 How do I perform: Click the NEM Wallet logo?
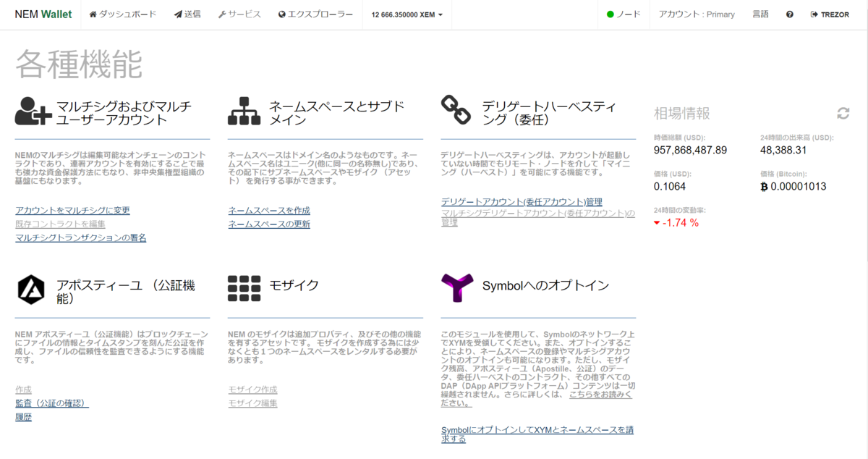(x=43, y=14)
